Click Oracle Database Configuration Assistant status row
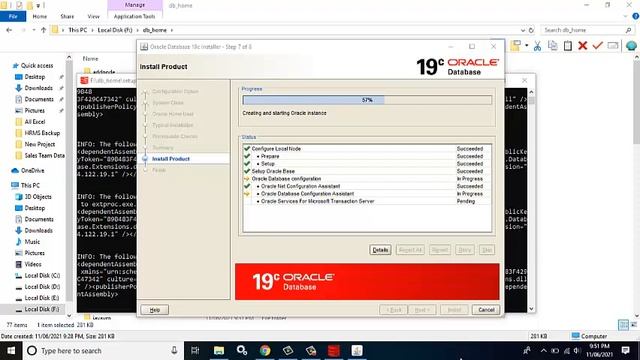Image resolution: width=640 pixels, height=360 pixels. (x=367, y=194)
